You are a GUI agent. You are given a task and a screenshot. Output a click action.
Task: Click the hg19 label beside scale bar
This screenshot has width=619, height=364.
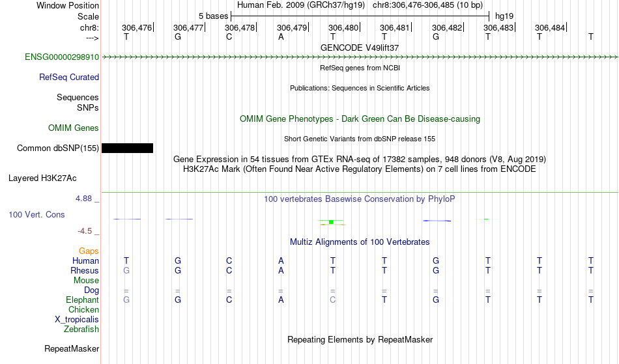[504, 16]
